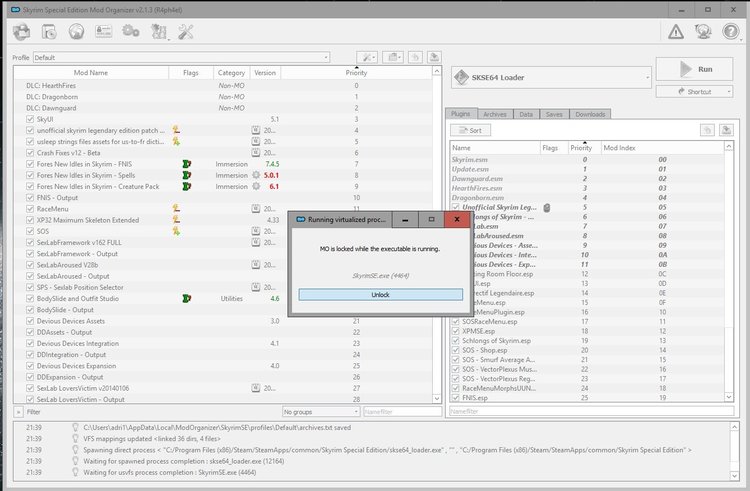Click the flag icon on RaceMenu row
The height and width of the screenshot is (491, 750).
[x=176, y=208]
